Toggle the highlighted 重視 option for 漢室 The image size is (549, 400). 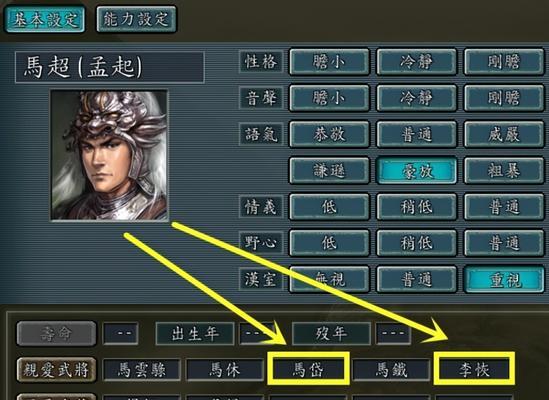point(504,280)
